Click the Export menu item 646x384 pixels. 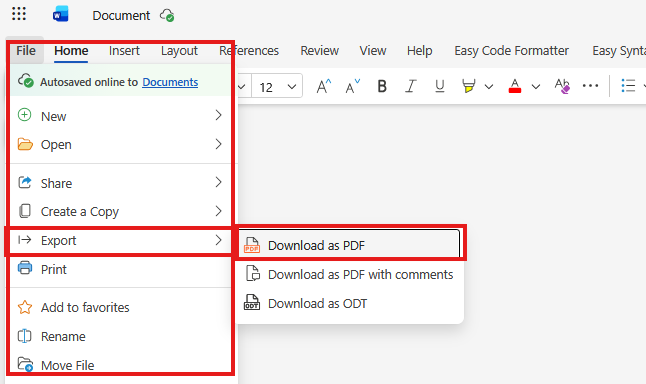[x=120, y=240]
